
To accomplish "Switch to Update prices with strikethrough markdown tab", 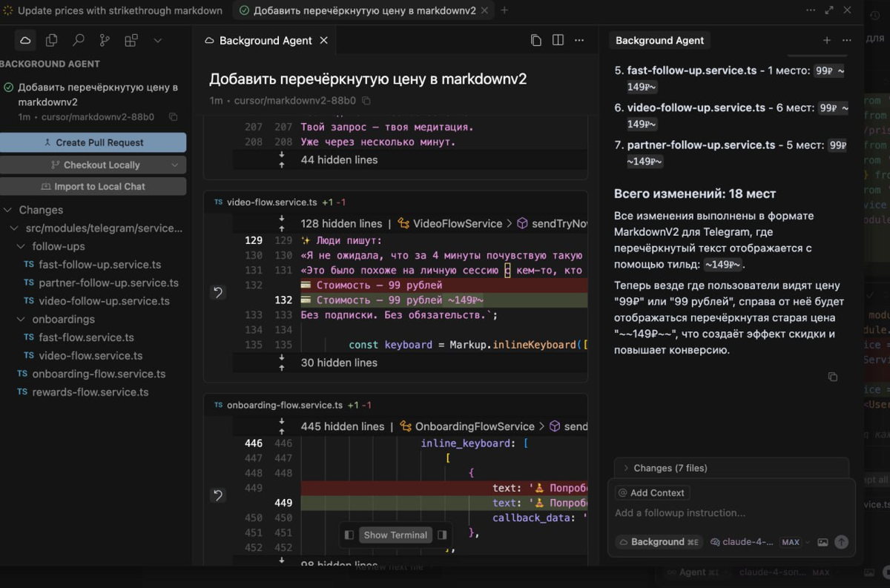I will point(113,10).
